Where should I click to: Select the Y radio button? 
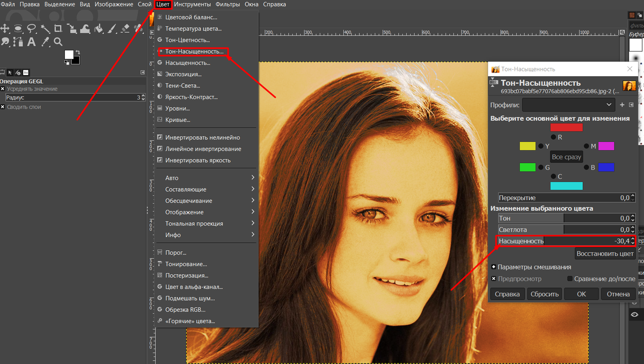[540, 146]
